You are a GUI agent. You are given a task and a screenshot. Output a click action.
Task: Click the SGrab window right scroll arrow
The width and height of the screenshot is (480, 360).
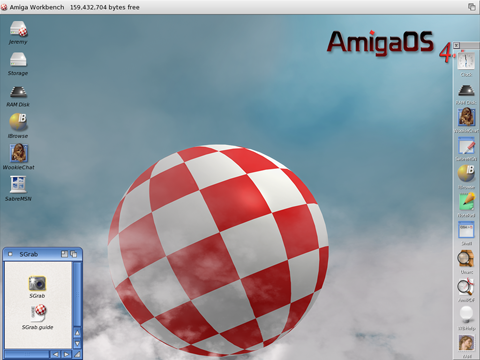66,354
